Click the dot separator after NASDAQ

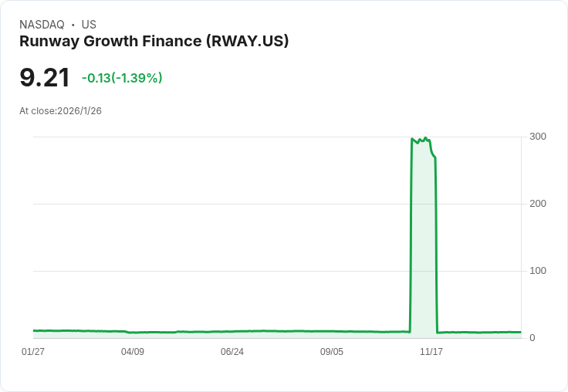(x=73, y=25)
